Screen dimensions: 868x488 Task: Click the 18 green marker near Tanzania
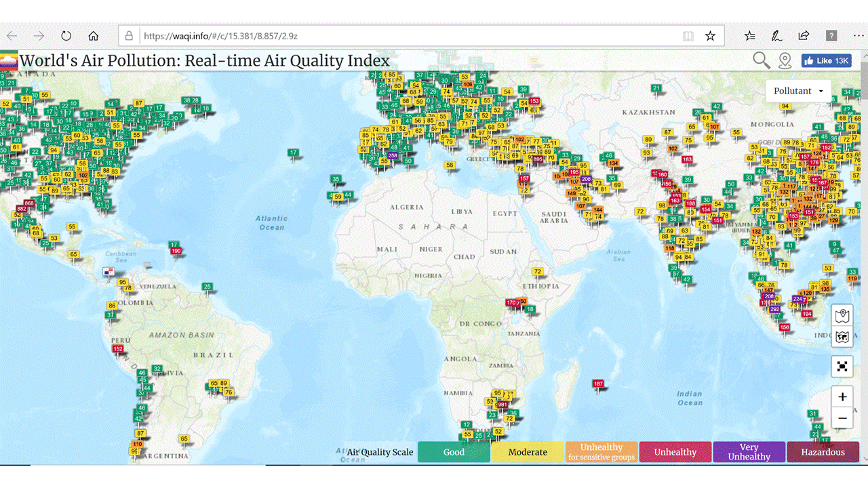(530, 309)
